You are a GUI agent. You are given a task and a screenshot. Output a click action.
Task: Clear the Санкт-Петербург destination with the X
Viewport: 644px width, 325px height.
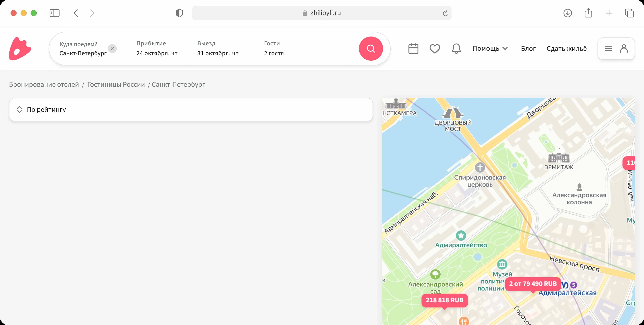[x=112, y=48]
